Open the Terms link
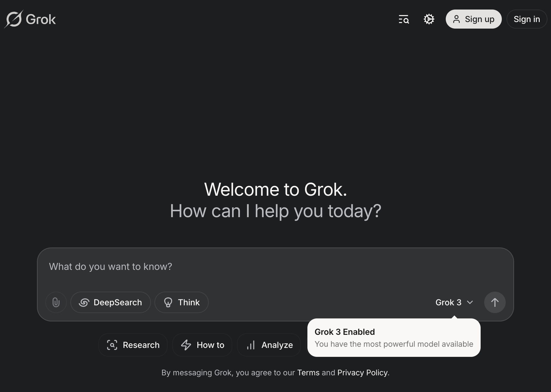The height and width of the screenshot is (392, 551). pos(308,373)
